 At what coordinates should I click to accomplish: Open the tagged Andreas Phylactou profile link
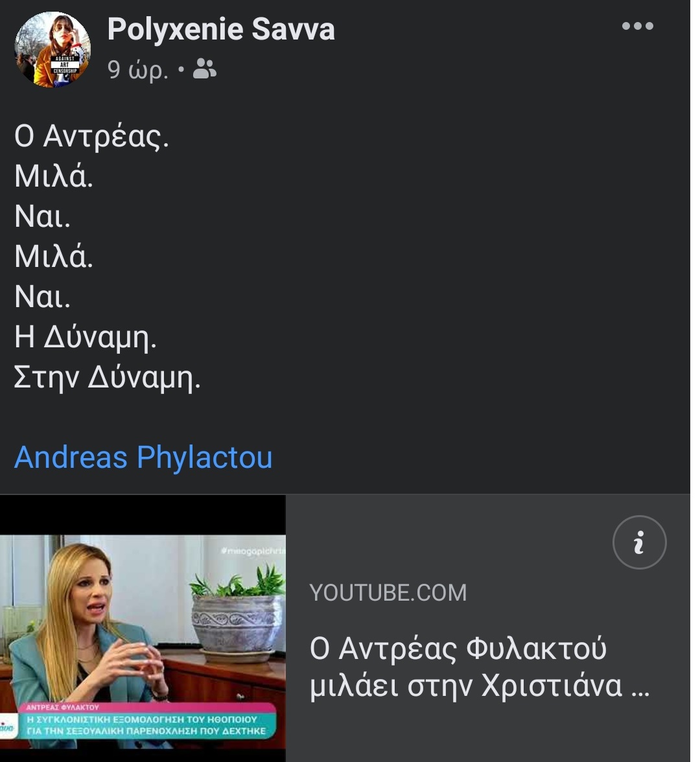tap(143, 457)
